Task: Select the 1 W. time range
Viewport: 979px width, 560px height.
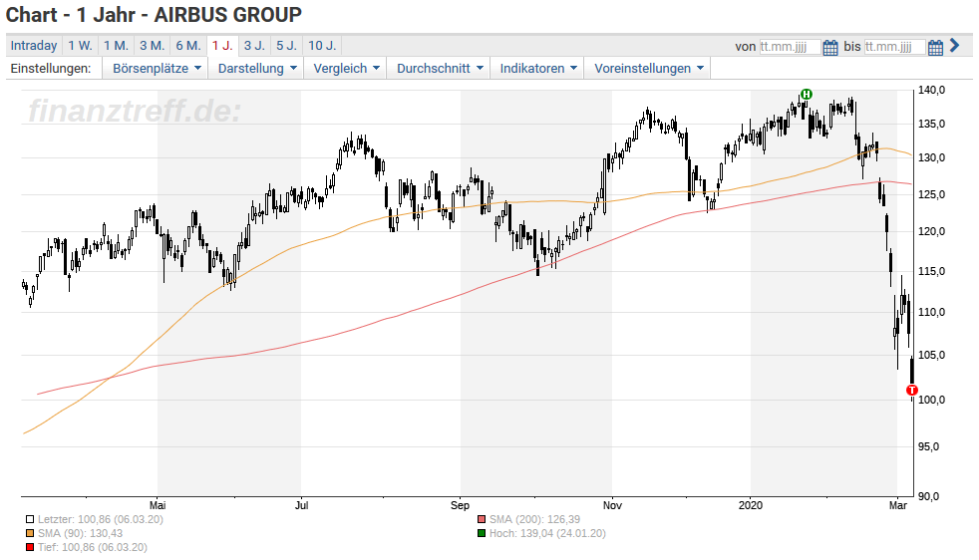Action: (80, 46)
